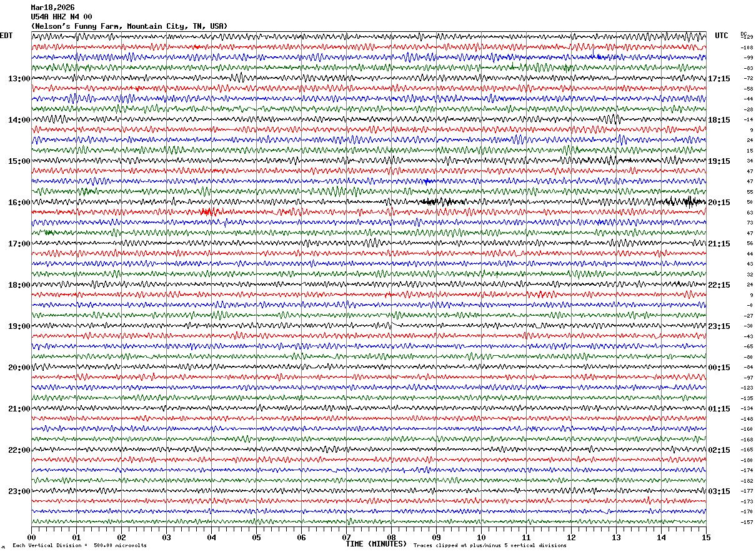Click the DC offset value "-83"

[748, 68]
